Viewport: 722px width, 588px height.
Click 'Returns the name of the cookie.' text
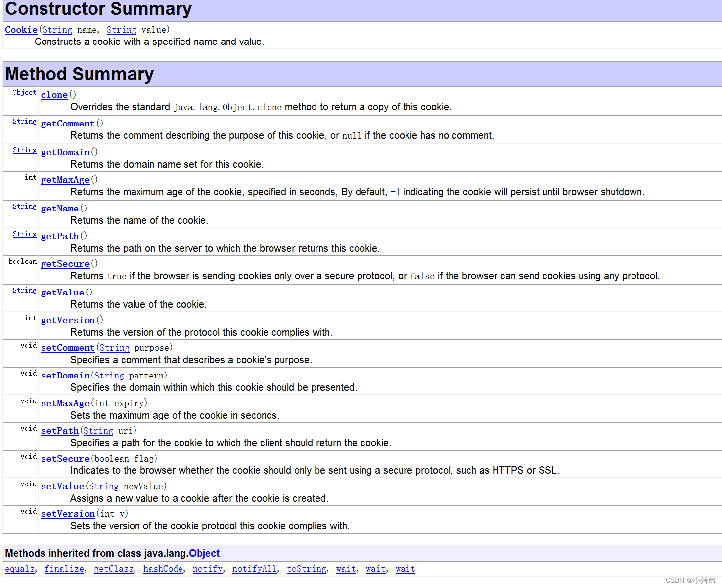pyautogui.click(x=139, y=220)
